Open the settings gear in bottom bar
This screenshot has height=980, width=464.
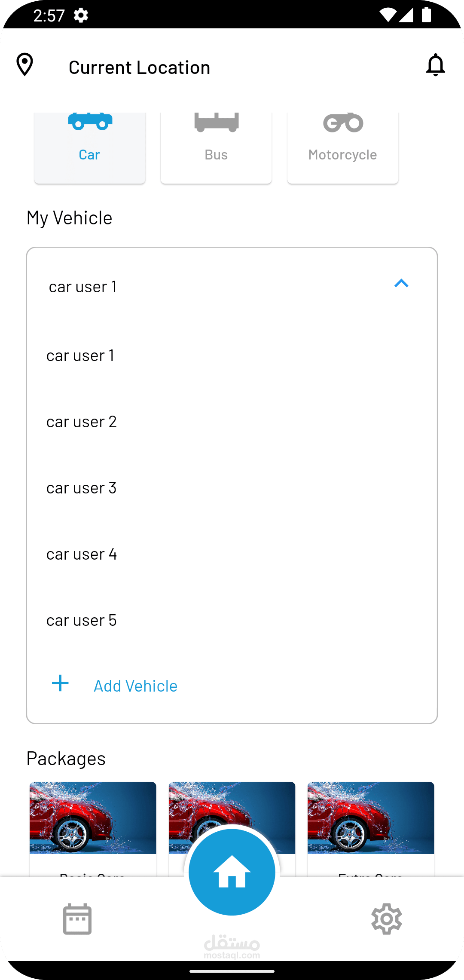coord(387,919)
